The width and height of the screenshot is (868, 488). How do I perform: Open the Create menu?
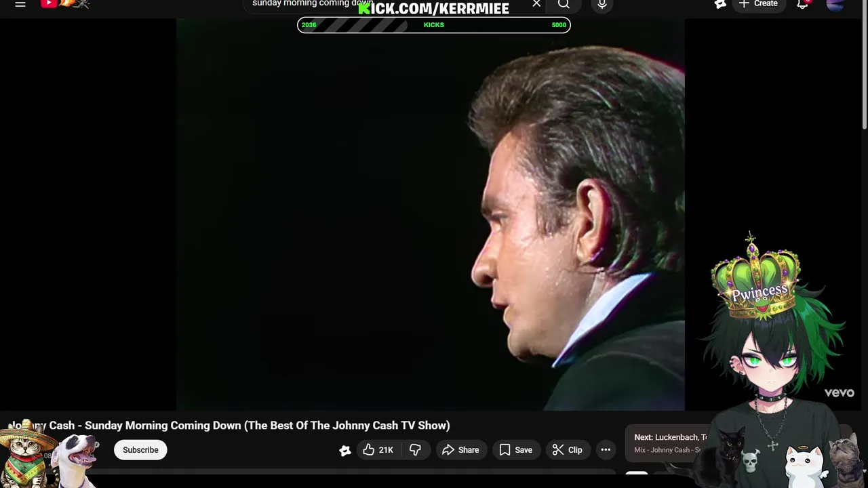pyautogui.click(x=758, y=4)
